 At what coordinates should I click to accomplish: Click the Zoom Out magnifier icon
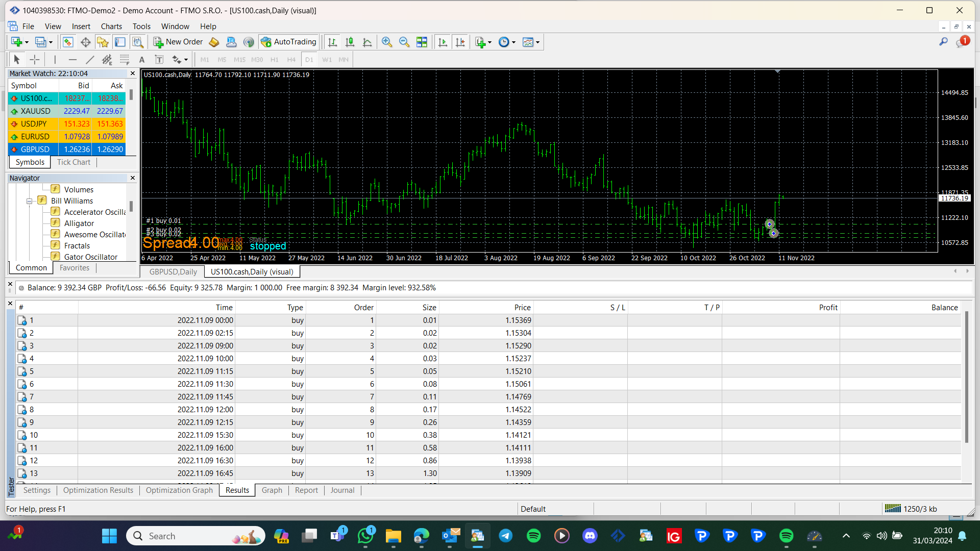(404, 42)
